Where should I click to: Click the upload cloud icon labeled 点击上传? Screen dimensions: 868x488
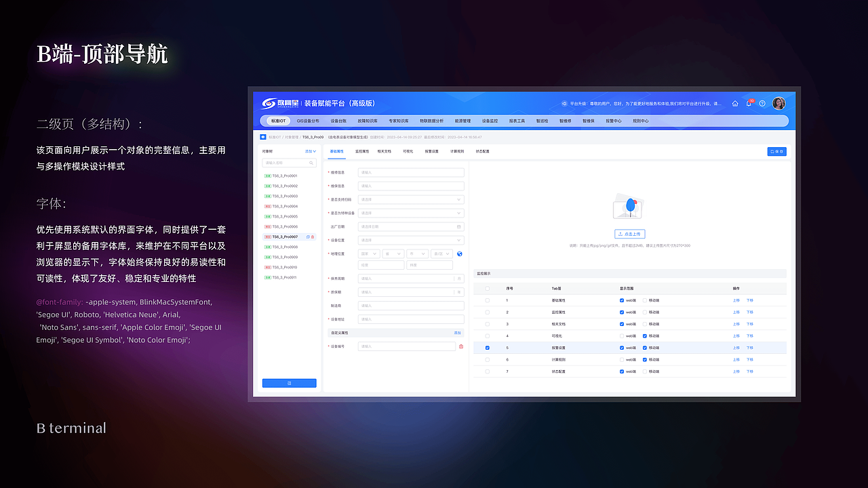click(628, 233)
